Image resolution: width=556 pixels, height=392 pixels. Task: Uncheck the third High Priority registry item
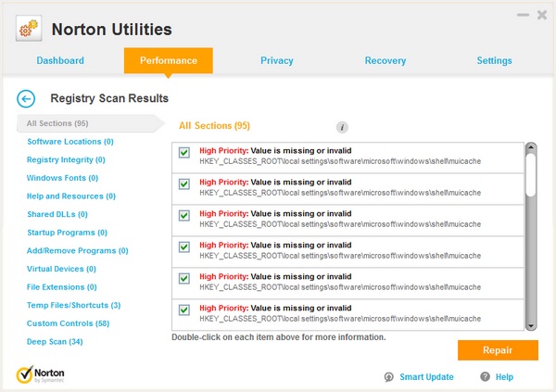point(184,216)
